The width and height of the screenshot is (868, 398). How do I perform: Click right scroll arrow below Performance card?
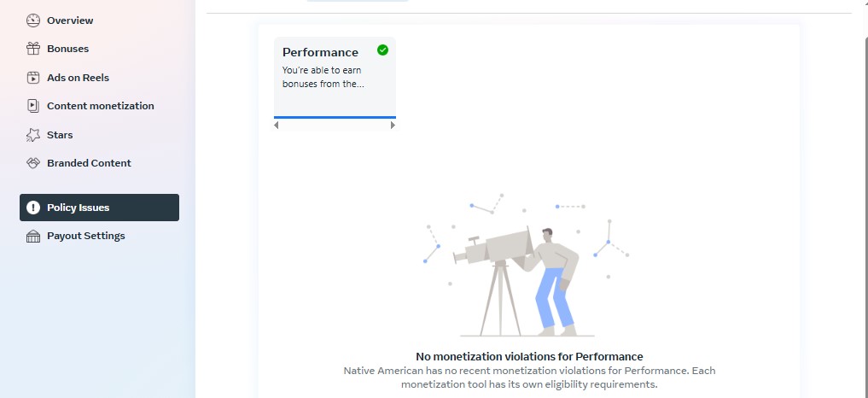[x=393, y=126]
